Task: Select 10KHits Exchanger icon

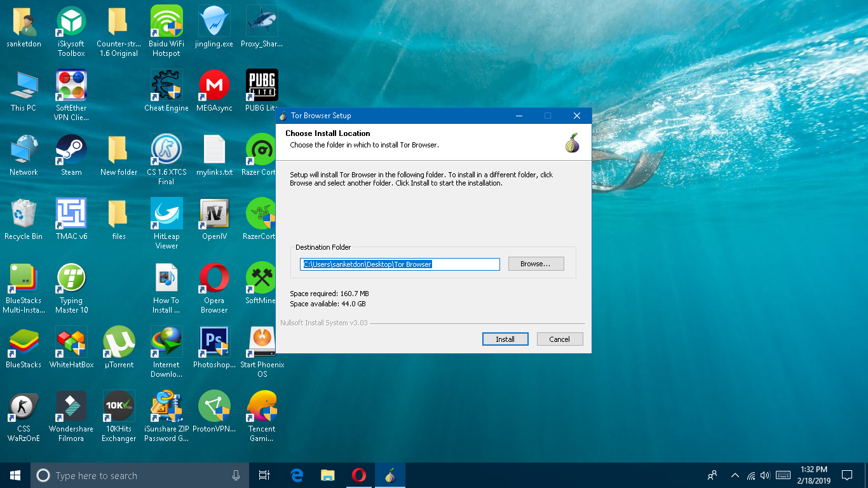Action: [118, 407]
